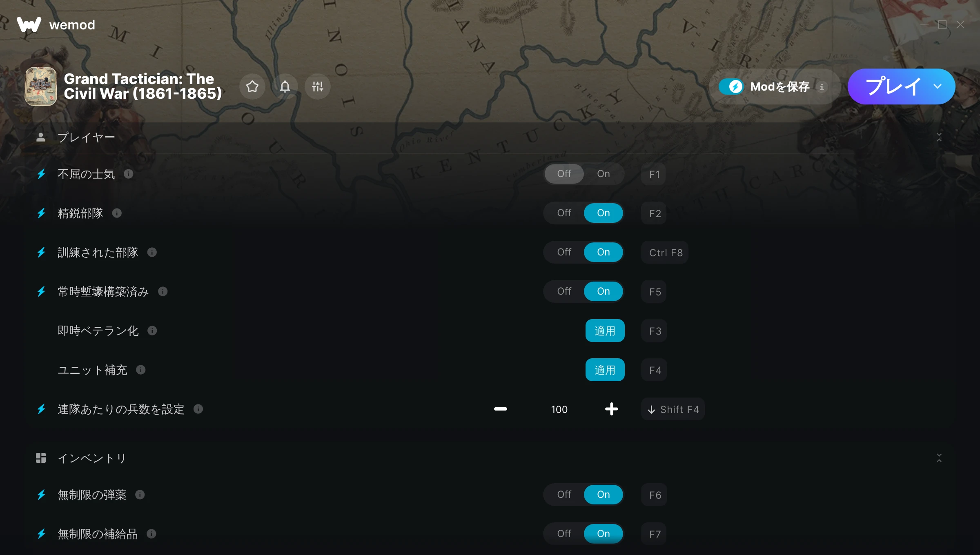Image resolution: width=980 pixels, height=555 pixels.
Task: Click lightning icon beside 無制限の補給品
Action: click(41, 534)
